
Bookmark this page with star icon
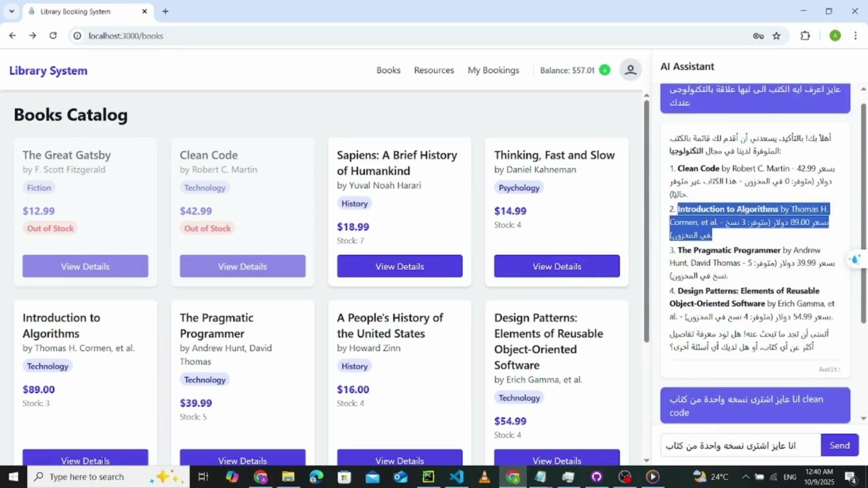tap(776, 36)
